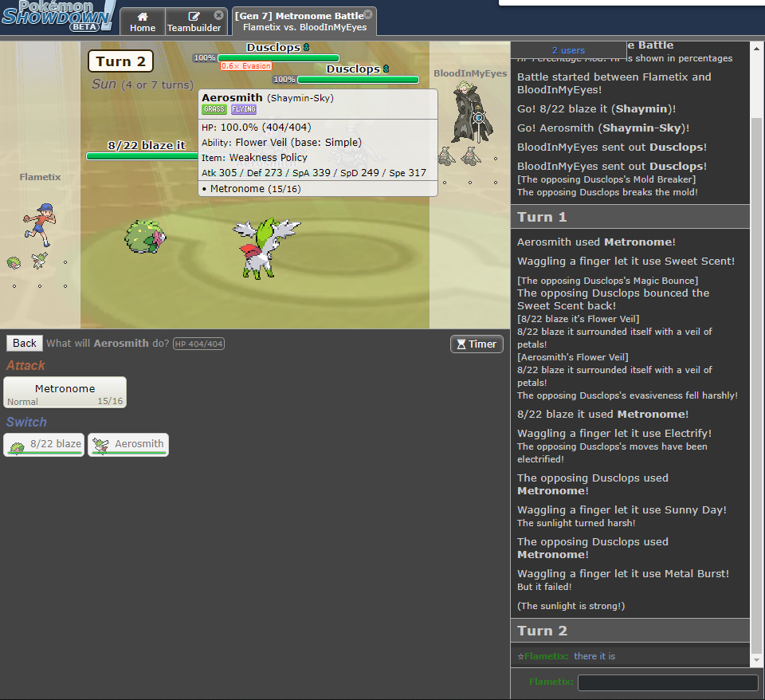This screenshot has width=765, height=700.
Task: Select the Gen 7 Metronome Battle tab
Action: tap(304, 22)
